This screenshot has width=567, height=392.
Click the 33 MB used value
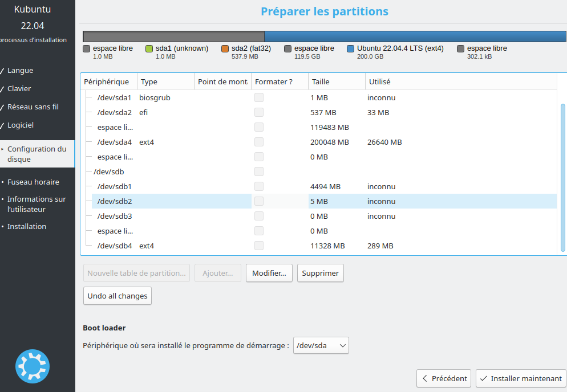pyautogui.click(x=378, y=112)
